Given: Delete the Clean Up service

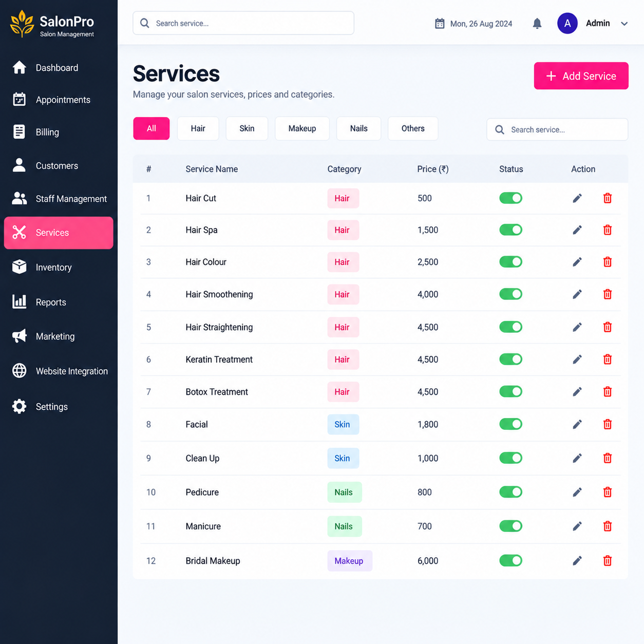Looking at the screenshot, I should 608,458.
